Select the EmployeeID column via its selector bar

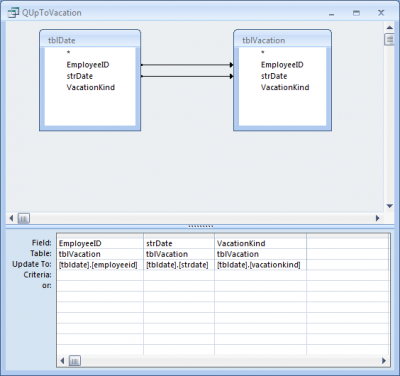click(x=100, y=236)
